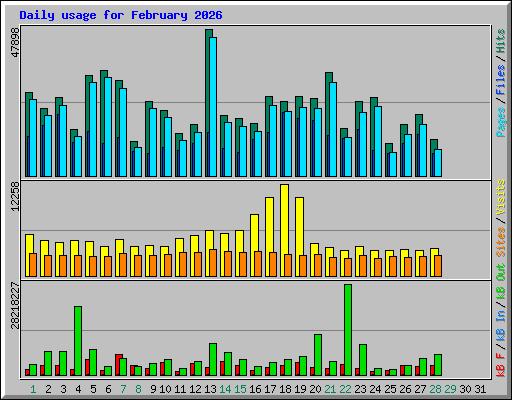Click day 29 on the x-axis
This screenshot has height=400, width=512.
(x=450, y=389)
